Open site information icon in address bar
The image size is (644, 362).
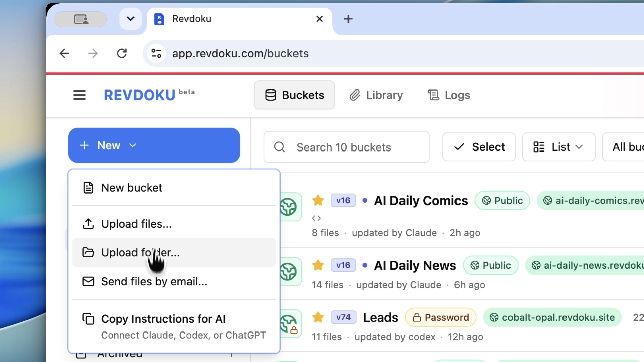click(x=156, y=53)
